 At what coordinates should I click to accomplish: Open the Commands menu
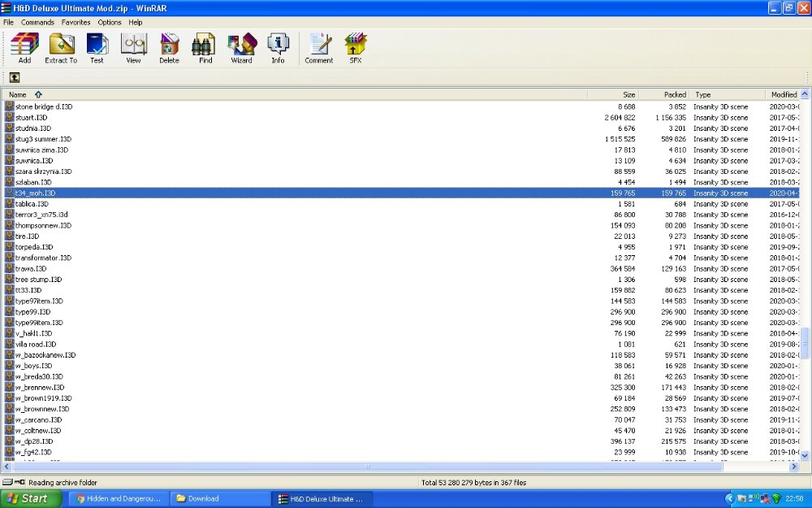[37, 22]
